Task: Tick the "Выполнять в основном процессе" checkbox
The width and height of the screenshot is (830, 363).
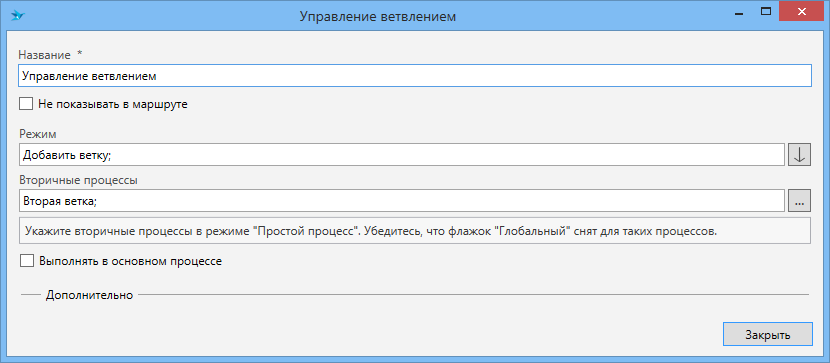Action: tap(26, 261)
